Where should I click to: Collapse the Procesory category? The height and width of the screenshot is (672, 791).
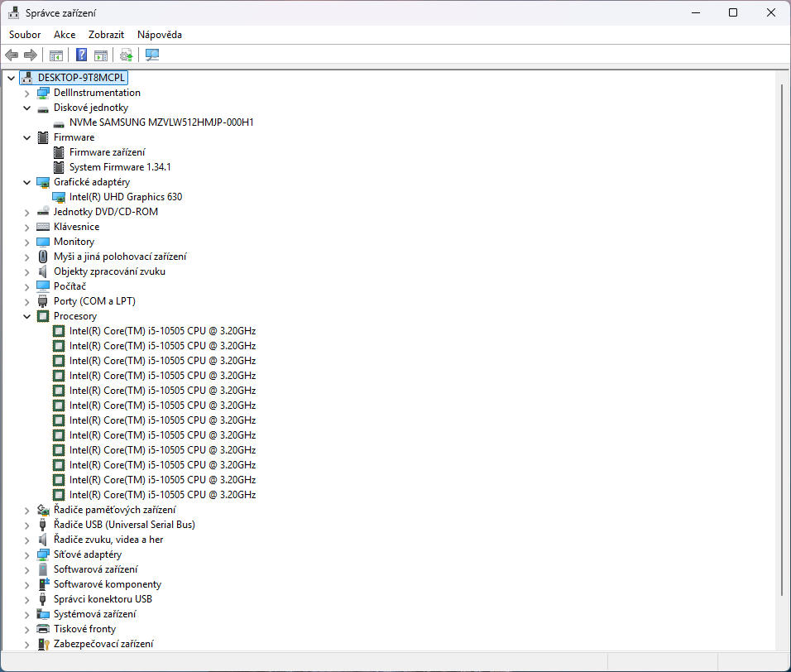[27, 316]
